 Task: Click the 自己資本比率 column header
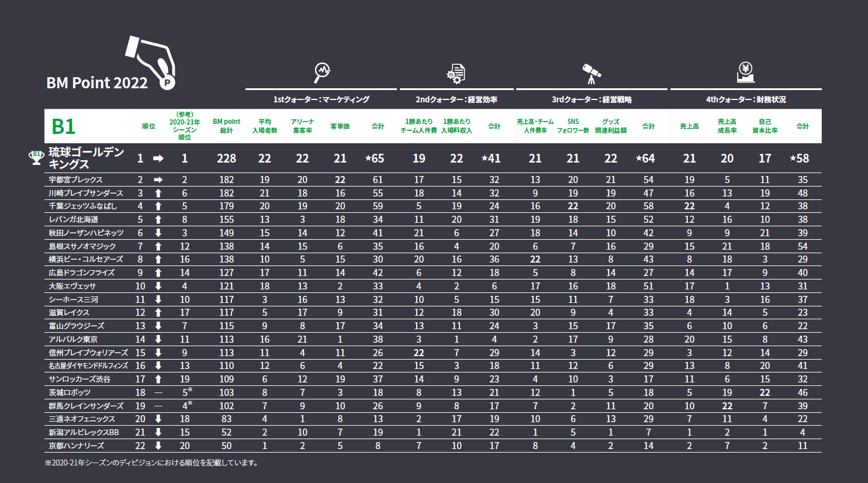765,126
